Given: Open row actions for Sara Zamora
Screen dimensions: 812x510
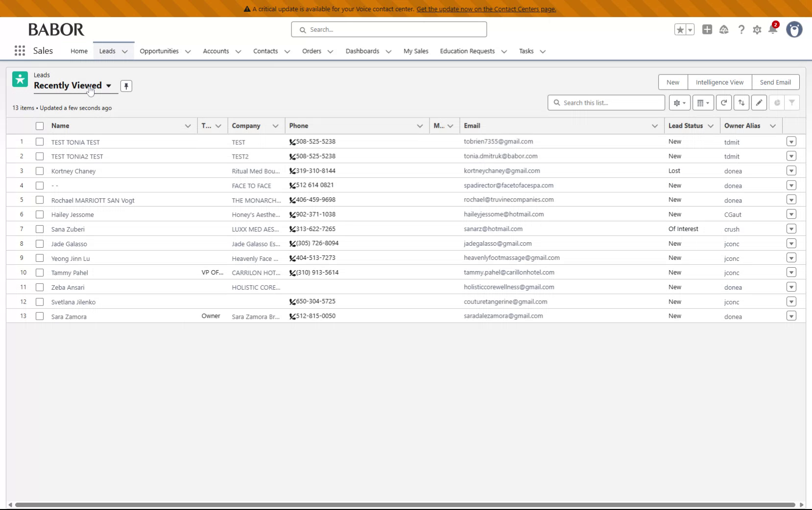Looking at the screenshot, I should (791, 316).
